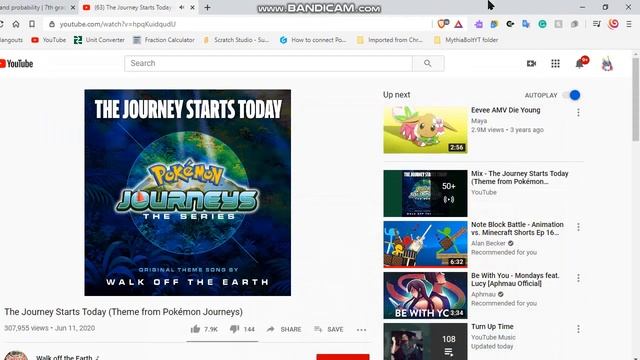Click the Brave Rewards triangle icon

pos(458,24)
